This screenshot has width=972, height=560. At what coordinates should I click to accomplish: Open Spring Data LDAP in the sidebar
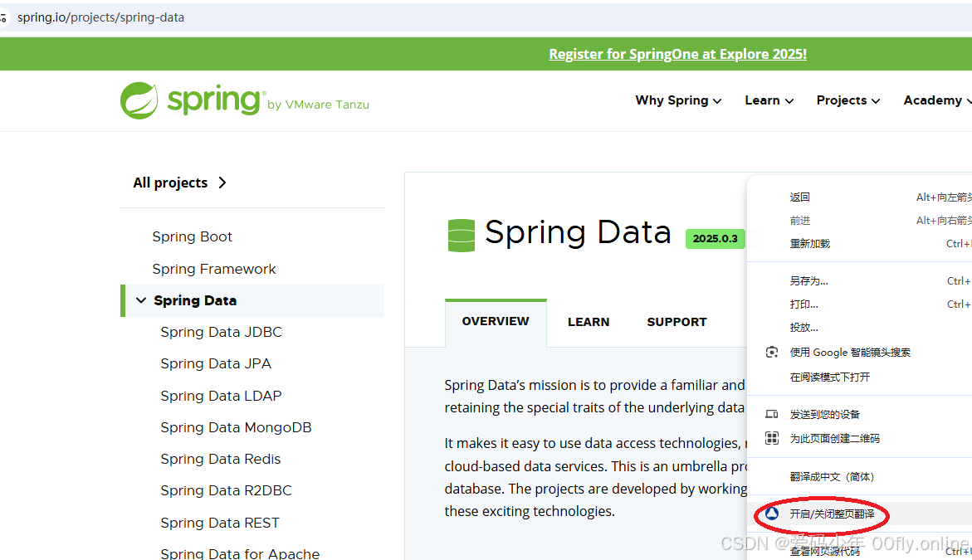tap(222, 396)
